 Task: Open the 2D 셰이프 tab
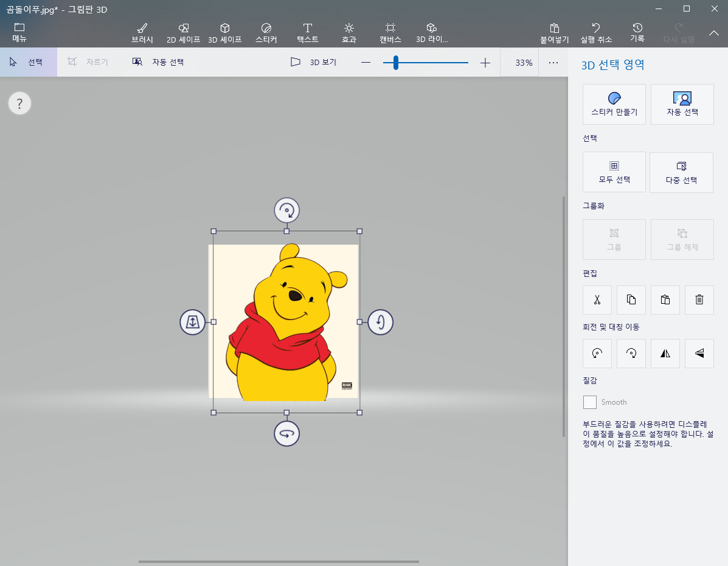(x=184, y=33)
